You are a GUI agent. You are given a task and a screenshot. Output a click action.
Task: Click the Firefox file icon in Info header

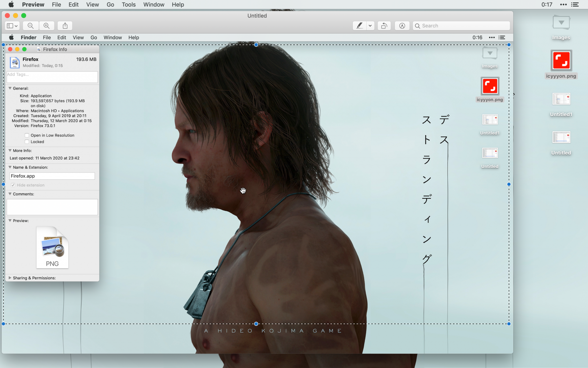click(x=14, y=62)
